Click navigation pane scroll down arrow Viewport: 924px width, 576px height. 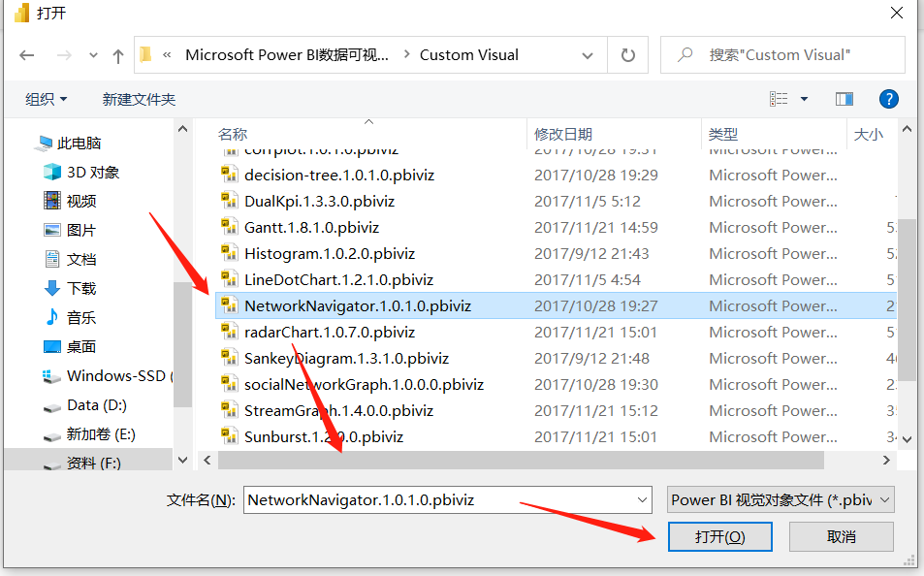(x=182, y=460)
